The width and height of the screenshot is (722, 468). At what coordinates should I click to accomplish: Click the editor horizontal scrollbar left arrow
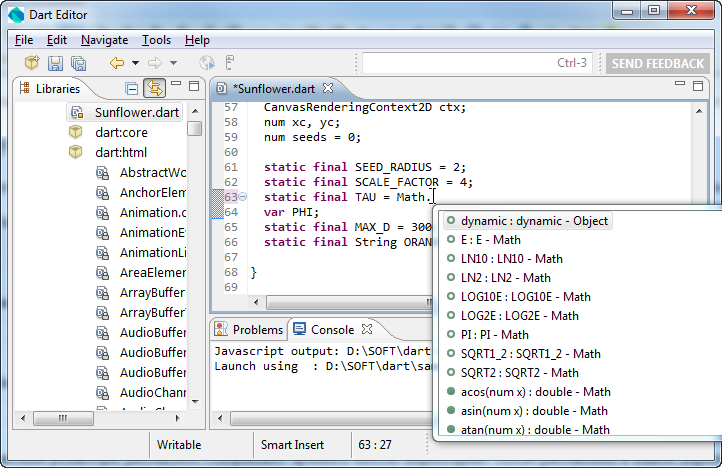[256, 302]
